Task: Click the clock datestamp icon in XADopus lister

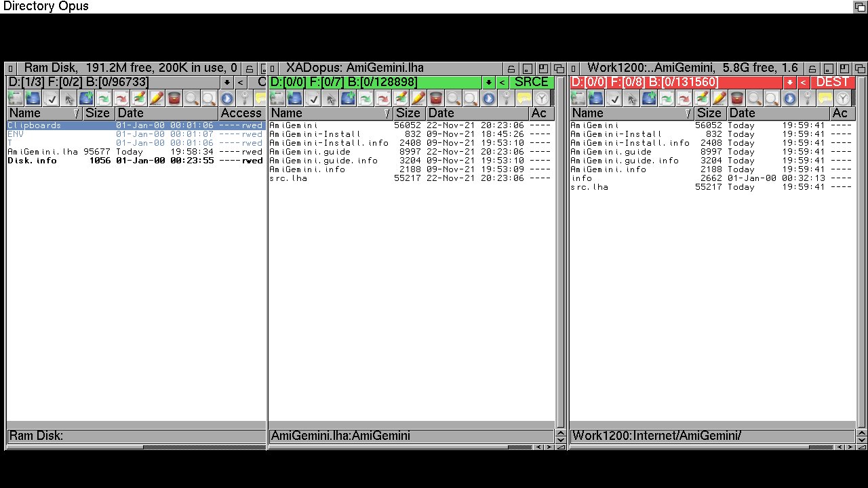Action: pyautogui.click(x=542, y=98)
